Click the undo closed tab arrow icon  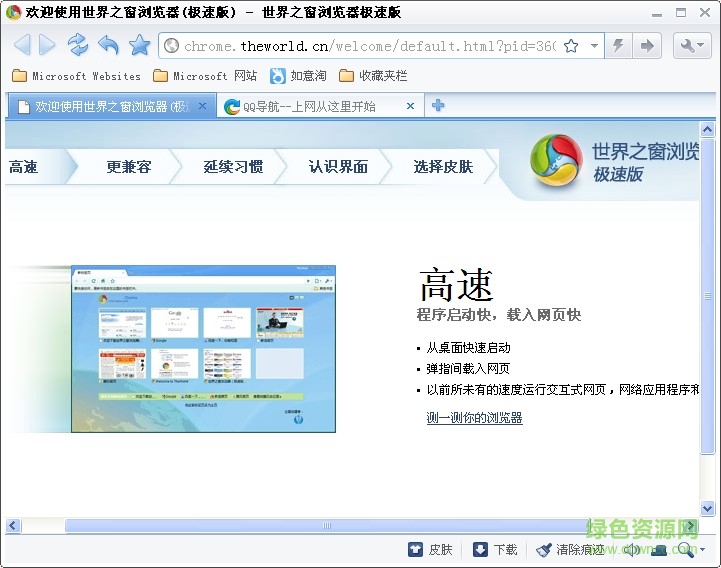[108, 45]
